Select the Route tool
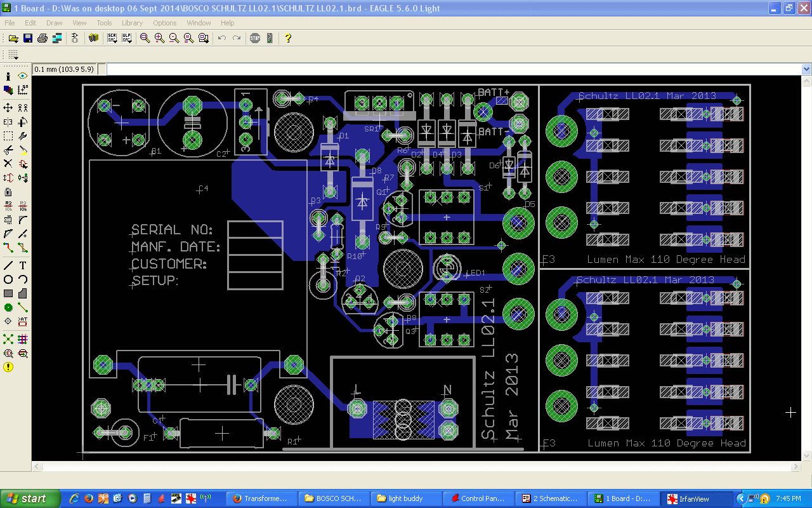Viewport: 812px width, 508px height. click(8, 248)
